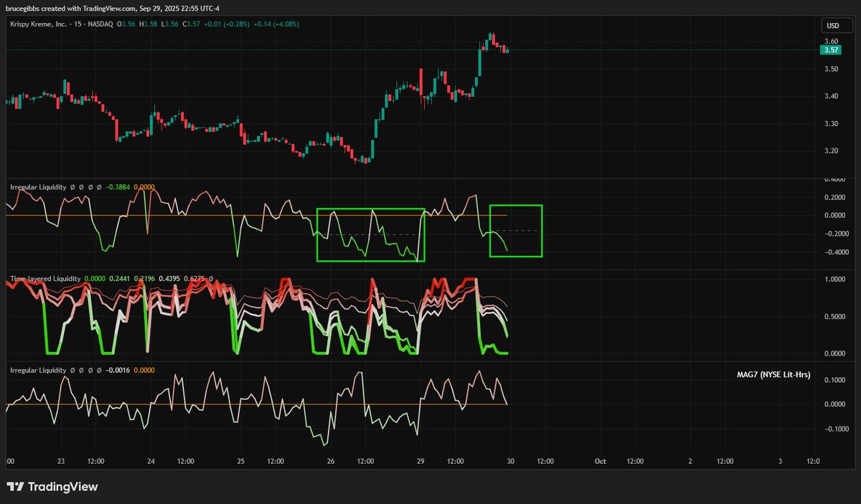Click the 0.5000 axis label
This screenshot has width=861, height=504.
point(834,316)
